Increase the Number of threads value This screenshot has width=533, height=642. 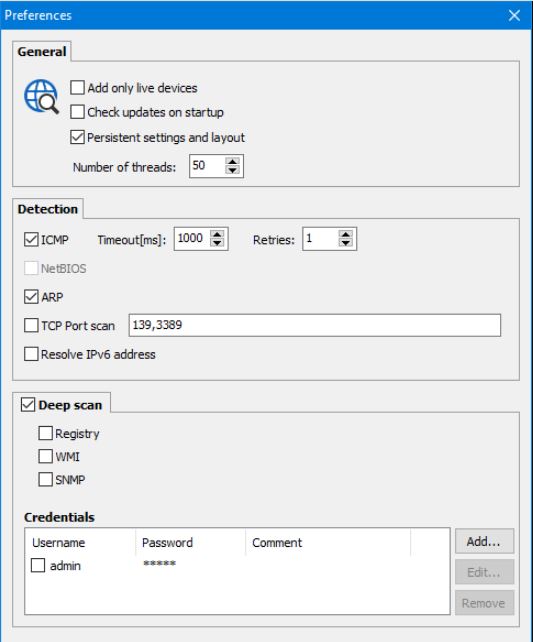click(x=233, y=161)
